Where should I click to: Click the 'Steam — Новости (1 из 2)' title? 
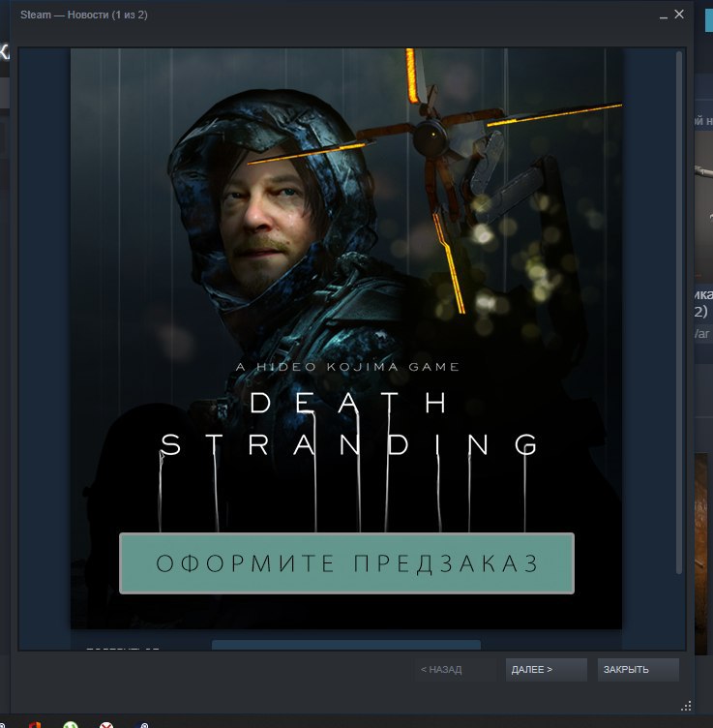pos(84,15)
